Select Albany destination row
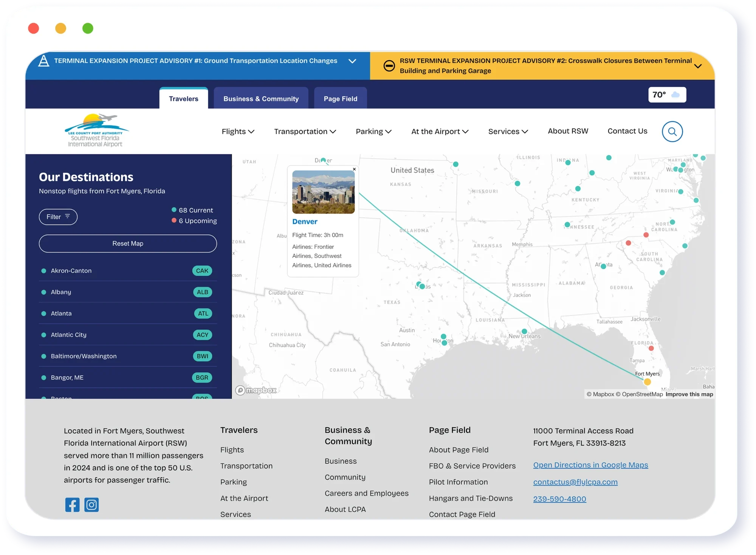 coord(128,292)
